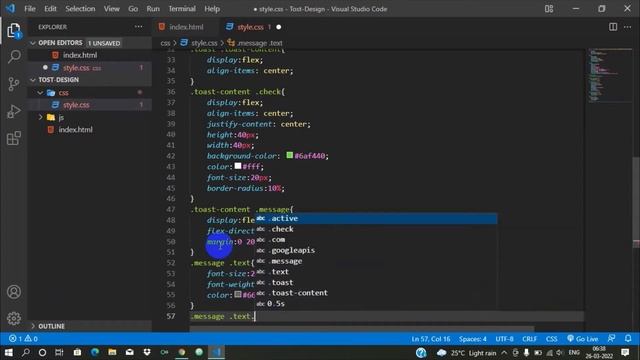Click the Go Live server button
Screen dimensions: 640x360
point(582,339)
